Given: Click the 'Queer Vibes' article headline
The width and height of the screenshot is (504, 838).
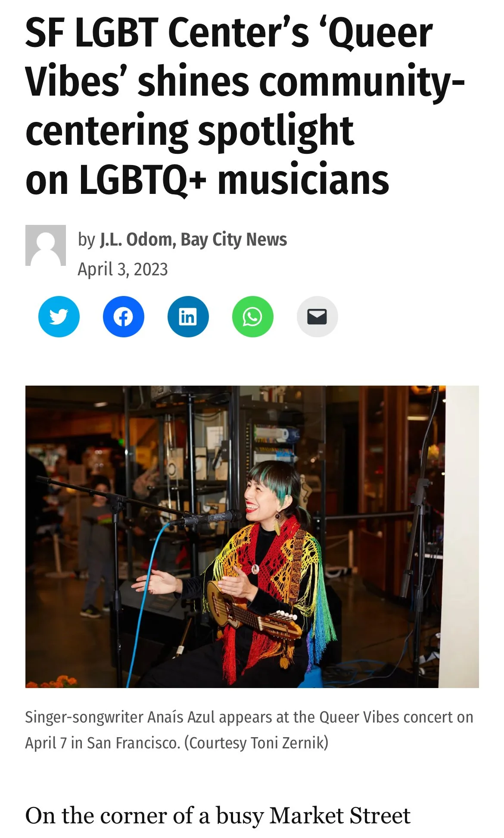Looking at the screenshot, I should (x=245, y=106).
